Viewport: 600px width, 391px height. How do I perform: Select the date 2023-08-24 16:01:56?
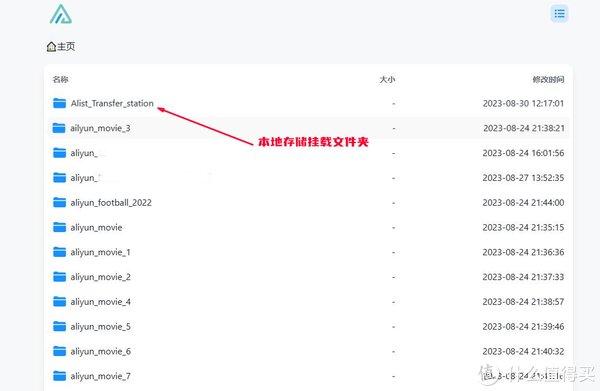(523, 153)
